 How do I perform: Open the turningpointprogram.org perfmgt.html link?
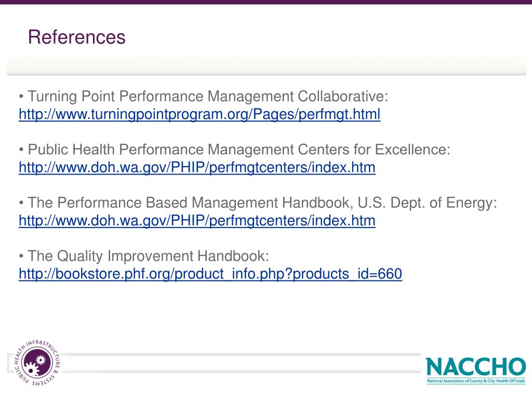199,114
